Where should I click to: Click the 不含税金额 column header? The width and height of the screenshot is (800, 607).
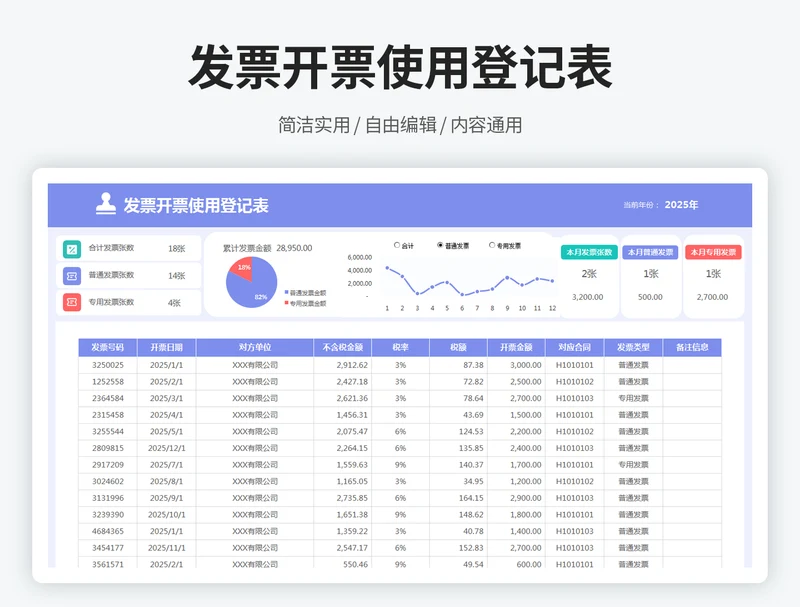click(x=342, y=347)
